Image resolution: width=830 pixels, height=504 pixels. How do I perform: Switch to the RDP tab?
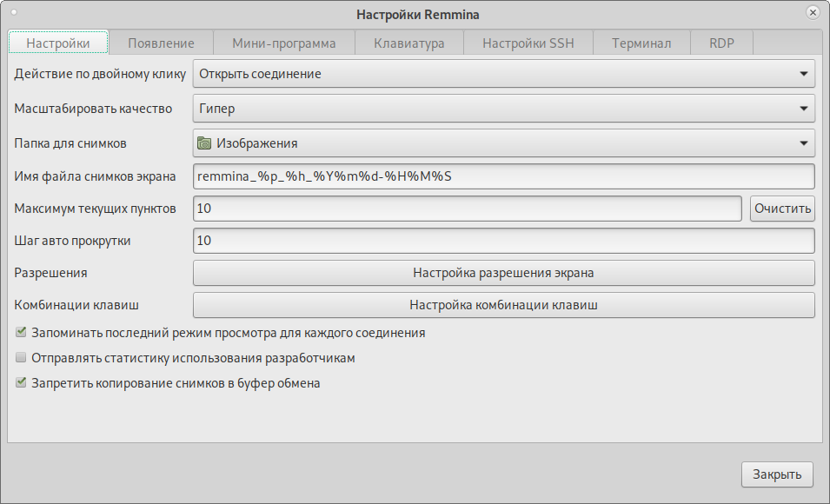tap(721, 43)
